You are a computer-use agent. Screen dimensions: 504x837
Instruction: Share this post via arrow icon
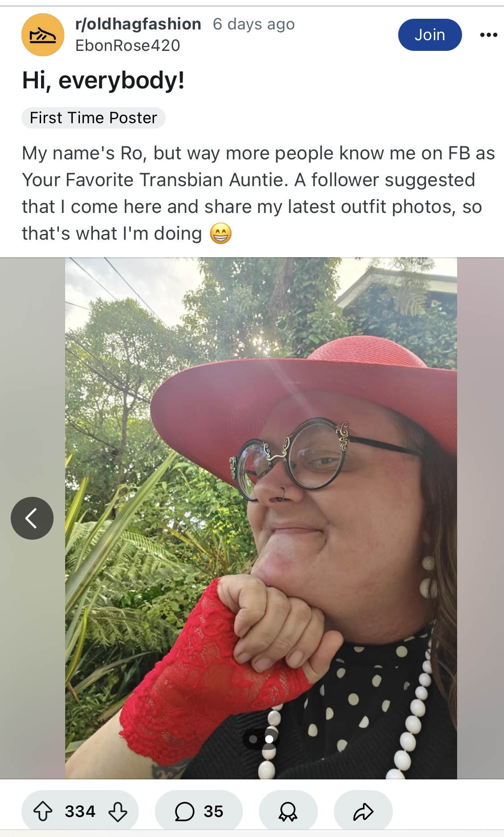[363, 811]
